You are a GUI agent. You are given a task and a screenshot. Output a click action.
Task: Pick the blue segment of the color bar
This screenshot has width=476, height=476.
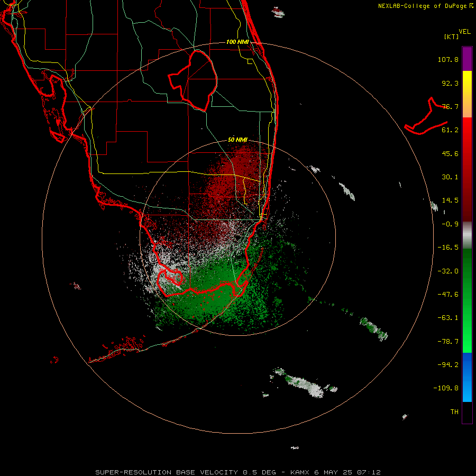[467, 377]
